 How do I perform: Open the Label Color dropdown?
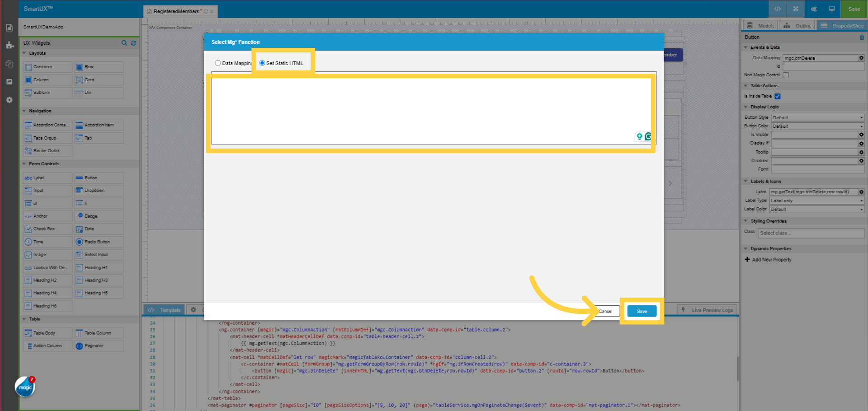pos(817,209)
